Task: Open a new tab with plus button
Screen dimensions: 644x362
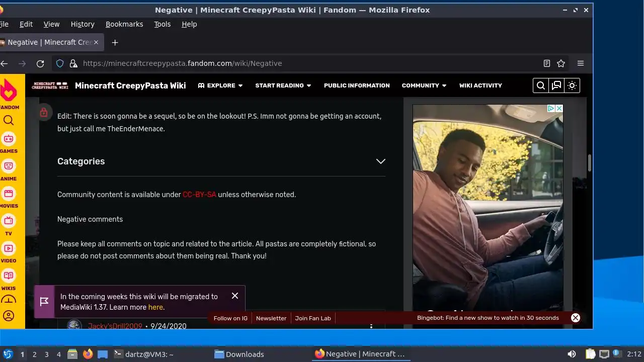Action: [115, 42]
